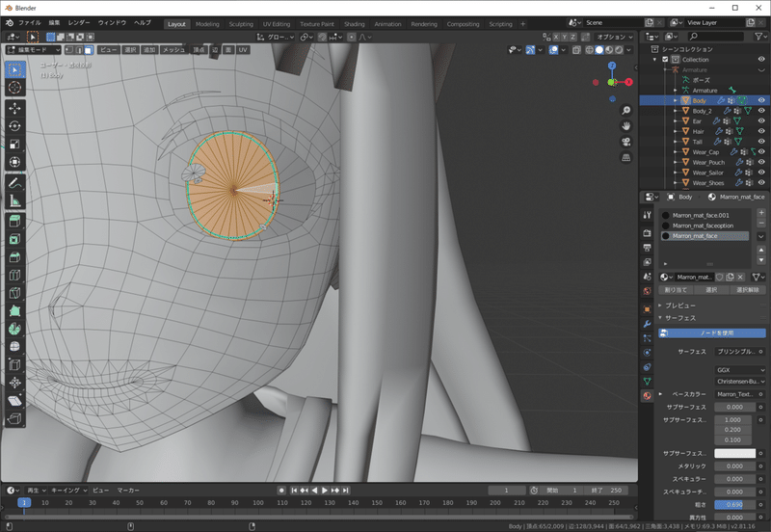
Task: Click the subsurface color white swatch
Action: tap(734, 453)
